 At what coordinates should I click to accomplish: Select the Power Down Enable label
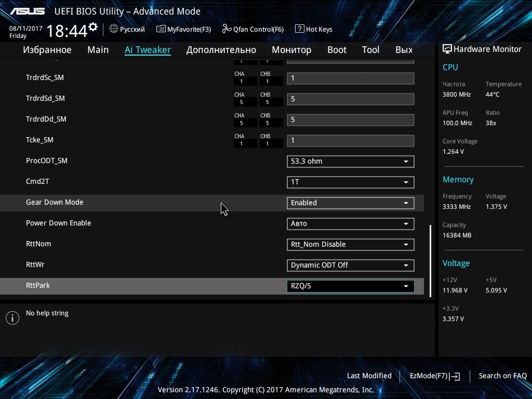[58, 223]
